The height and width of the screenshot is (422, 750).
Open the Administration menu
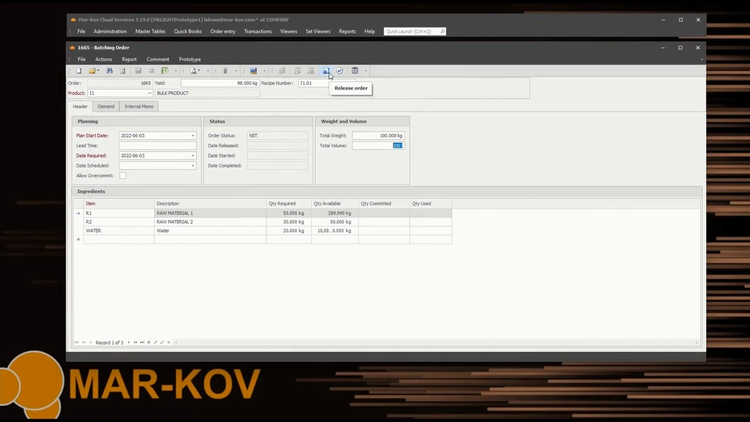pos(110,32)
